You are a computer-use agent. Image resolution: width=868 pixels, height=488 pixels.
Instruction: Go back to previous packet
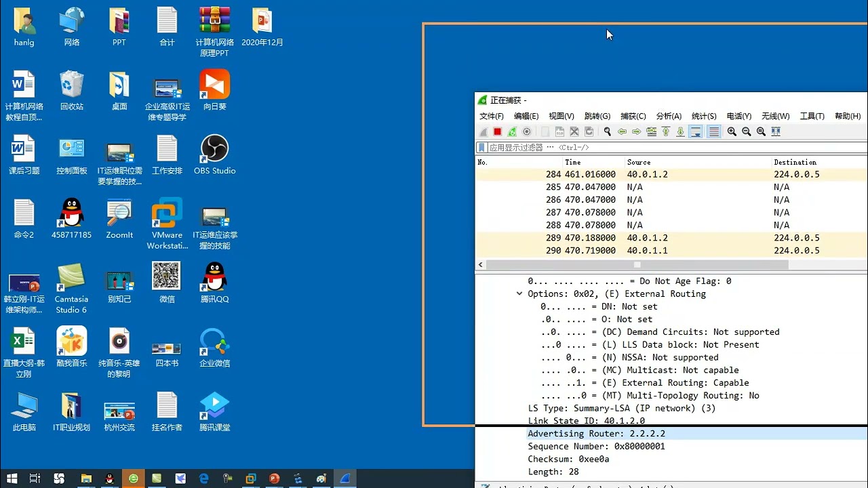point(622,131)
